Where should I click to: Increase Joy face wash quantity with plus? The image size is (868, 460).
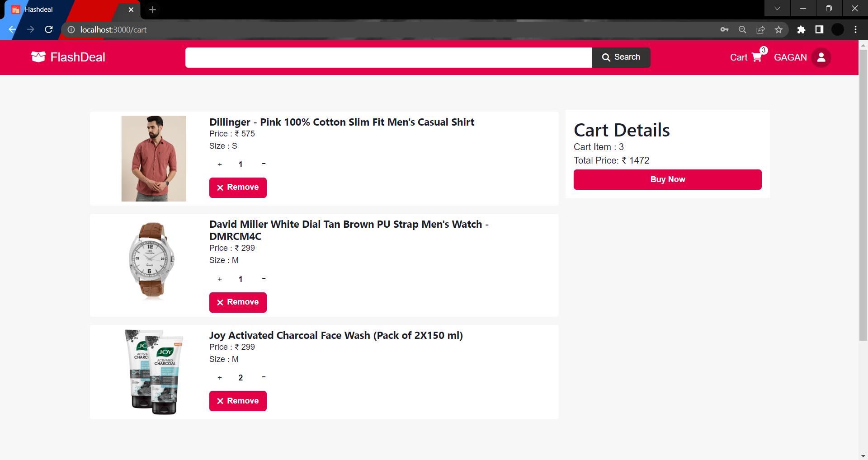[x=220, y=378]
